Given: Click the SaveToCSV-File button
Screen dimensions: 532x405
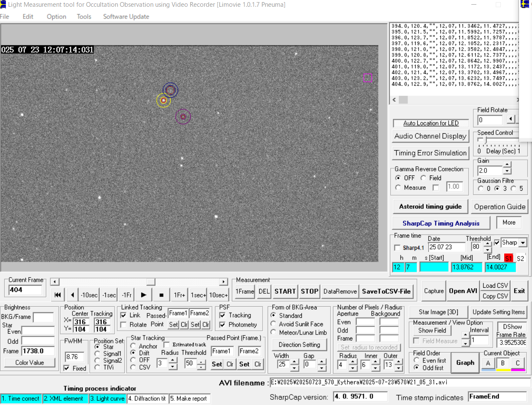Looking at the screenshot, I should (x=386, y=291).
